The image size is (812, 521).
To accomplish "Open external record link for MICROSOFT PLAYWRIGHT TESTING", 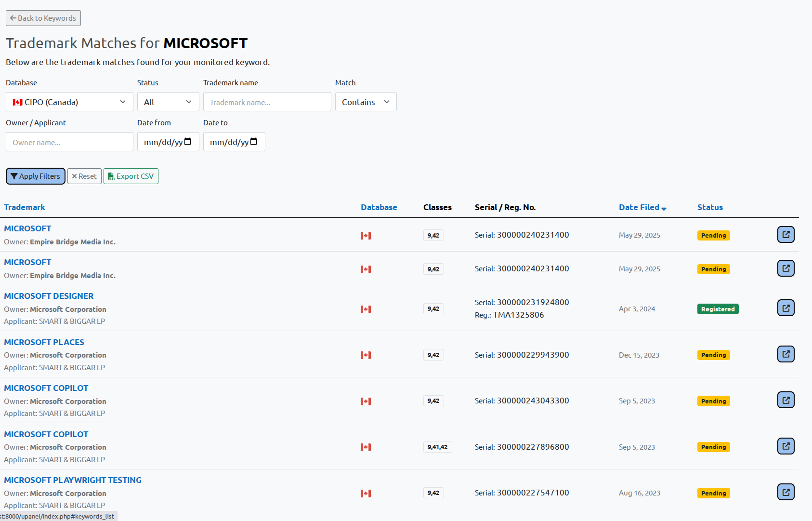I will click(786, 492).
